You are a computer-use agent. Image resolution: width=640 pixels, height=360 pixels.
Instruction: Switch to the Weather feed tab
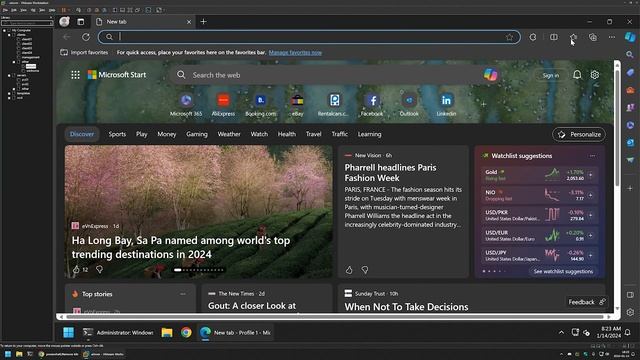click(229, 134)
